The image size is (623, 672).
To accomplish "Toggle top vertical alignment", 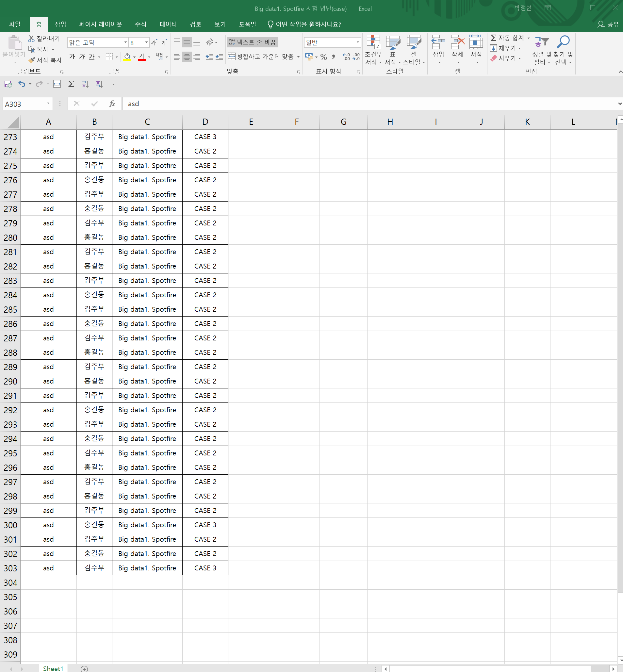I will tap(177, 42).
